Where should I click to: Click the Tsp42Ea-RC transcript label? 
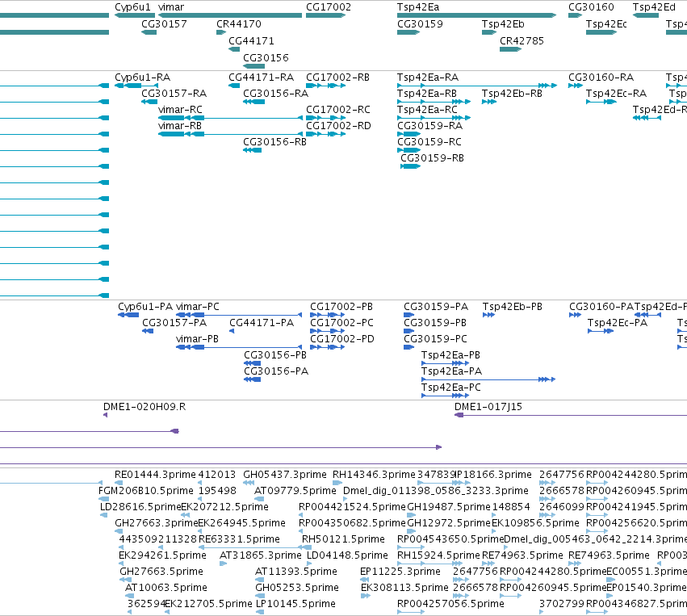click(427, 110)
